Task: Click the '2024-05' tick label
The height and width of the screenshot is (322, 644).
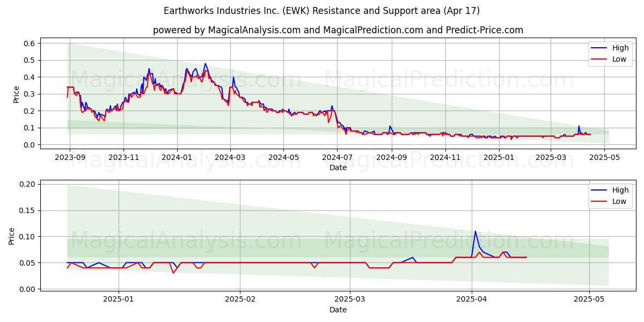Action: click(x=283, y=157)
